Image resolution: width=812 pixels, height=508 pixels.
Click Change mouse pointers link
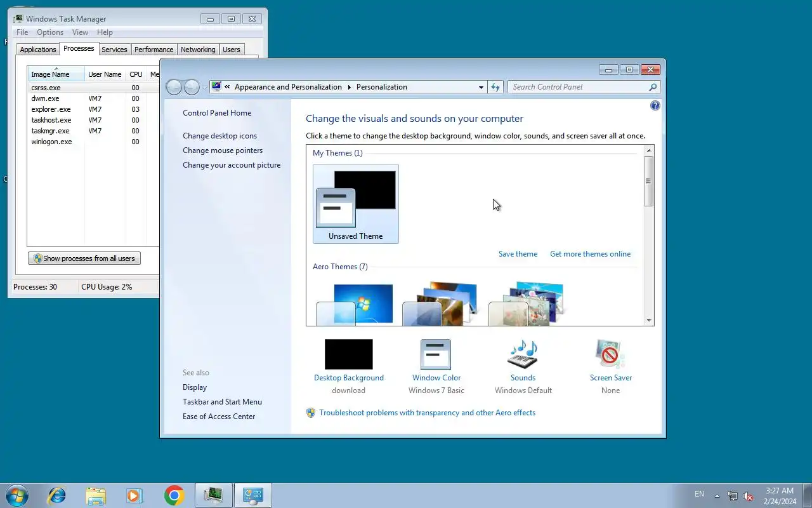(x=223, y=150)
